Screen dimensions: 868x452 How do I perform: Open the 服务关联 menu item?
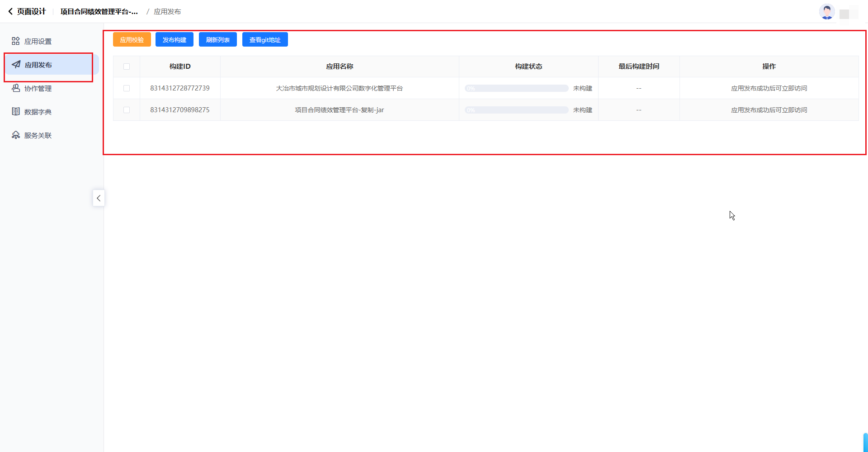coord(38,136)
